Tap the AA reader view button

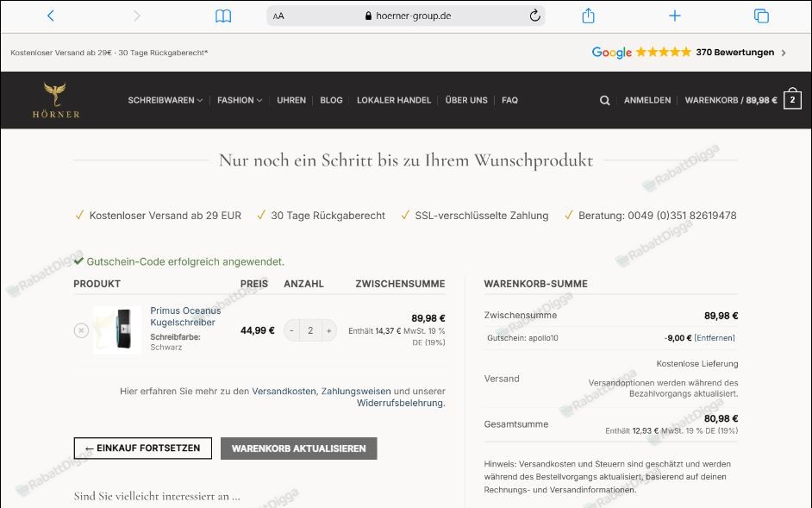tap(278, 16)
